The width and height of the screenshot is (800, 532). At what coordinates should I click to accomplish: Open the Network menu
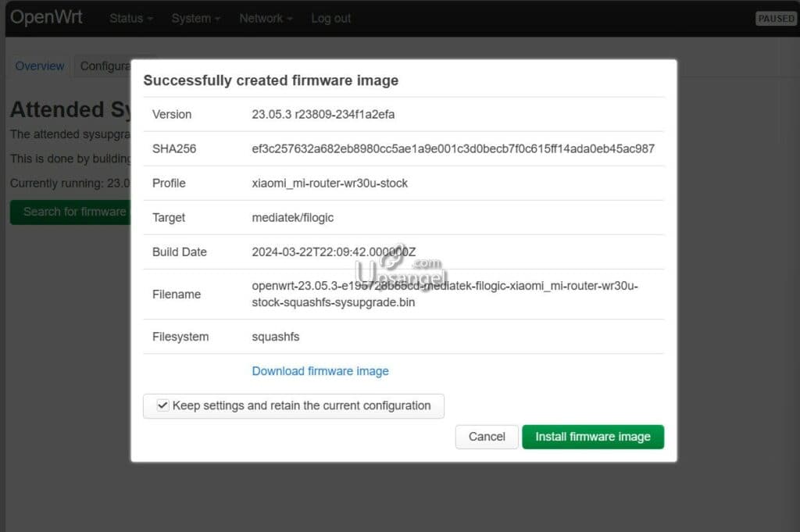(264, 18)
